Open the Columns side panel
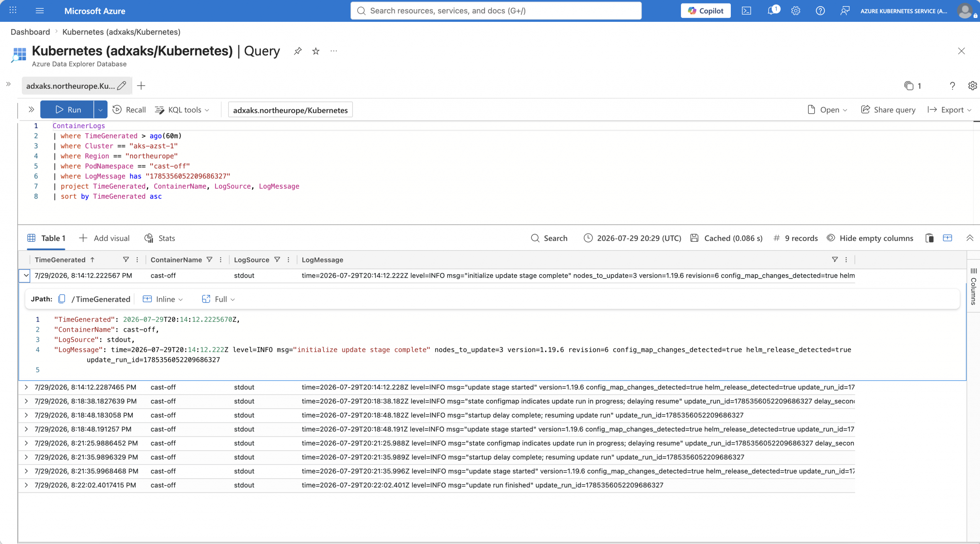980x544 pixels. (x=973, y=287)
